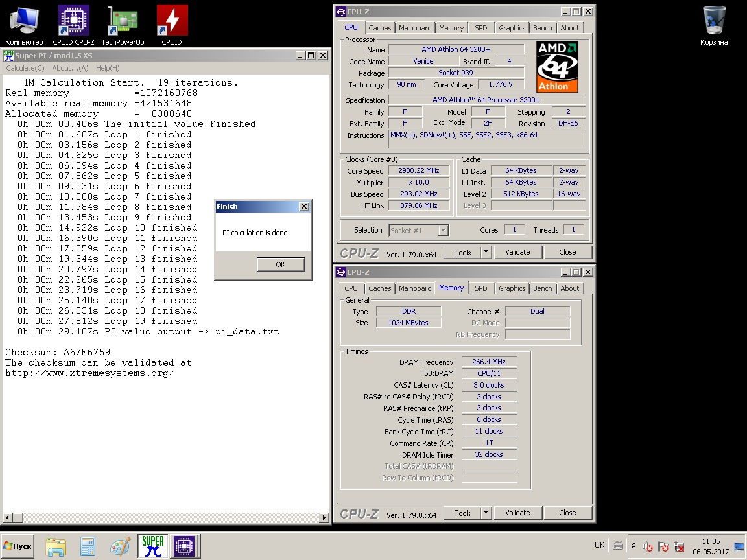Screen dimensions: 747x560
Task: Click Validate in bottom CPU-Z
Action: tap(517, 513)
